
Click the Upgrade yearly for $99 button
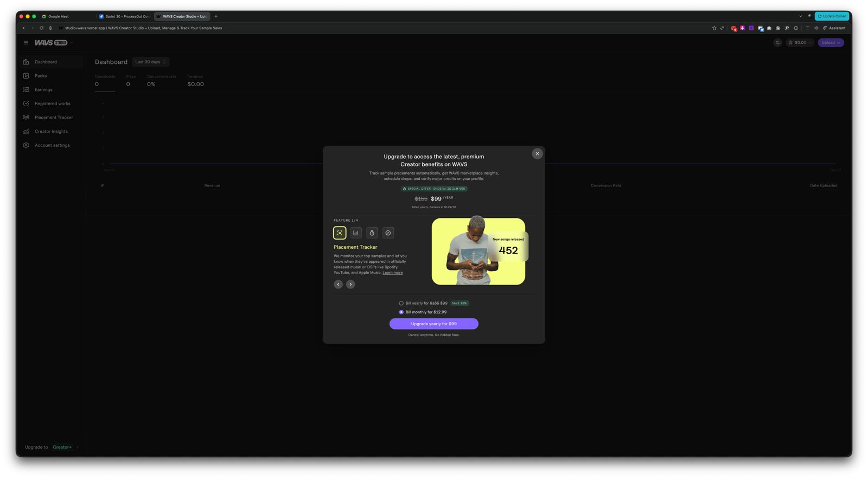pyautogui.click(x=434, y=324)
